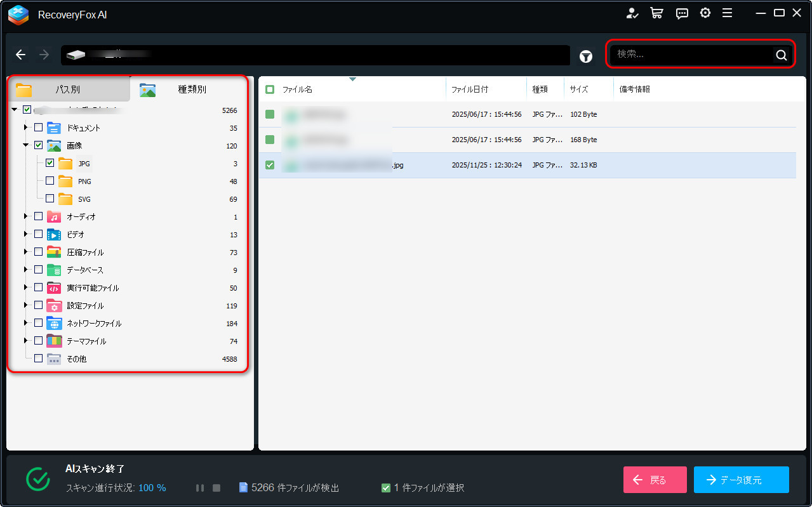The image size is (812, 507).
Task: Expand the 設定ファイル tree node
Action: tap(26, 305)
